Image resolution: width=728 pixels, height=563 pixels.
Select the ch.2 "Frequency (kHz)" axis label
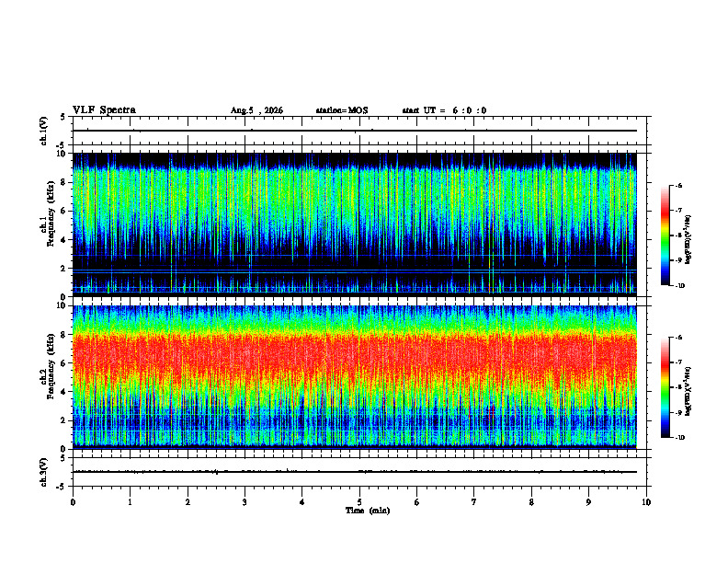[x=51, y=366]
